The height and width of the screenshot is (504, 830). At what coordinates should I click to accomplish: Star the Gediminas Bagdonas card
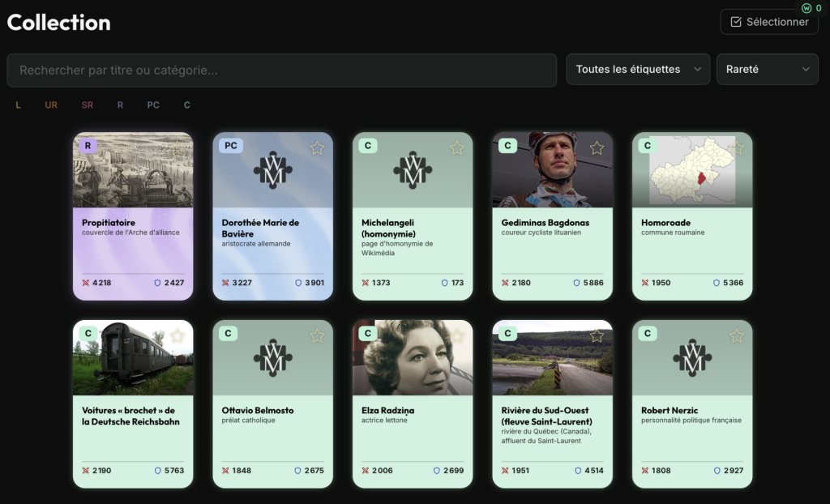coord(597,147)
